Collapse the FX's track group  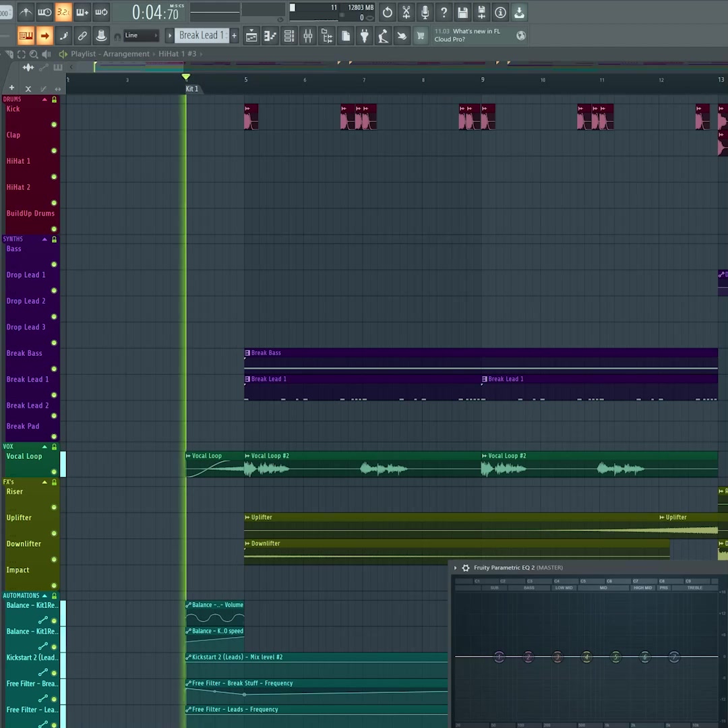(x=44, y=483)
